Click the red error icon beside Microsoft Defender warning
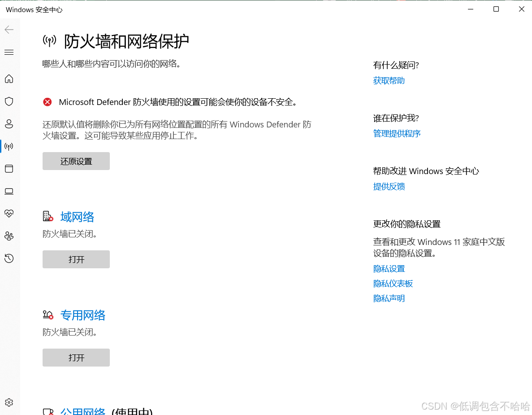This screenshot has height=415, width=532. [48, 102]
